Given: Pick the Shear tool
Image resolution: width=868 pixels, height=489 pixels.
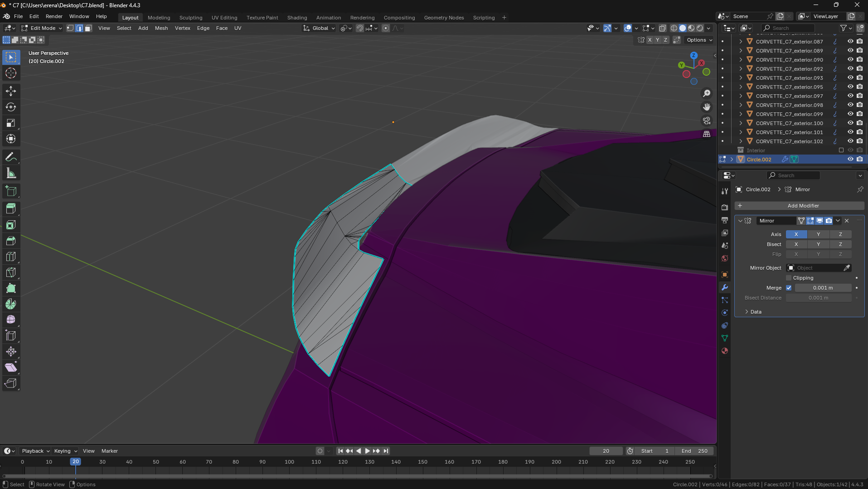Looking at the screenshot, I should (11, 368).
